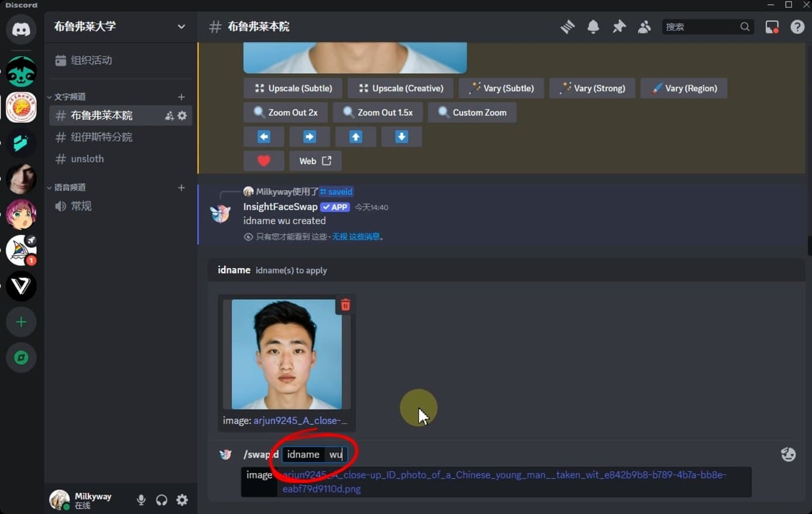Show the member list

coord(644,26)
